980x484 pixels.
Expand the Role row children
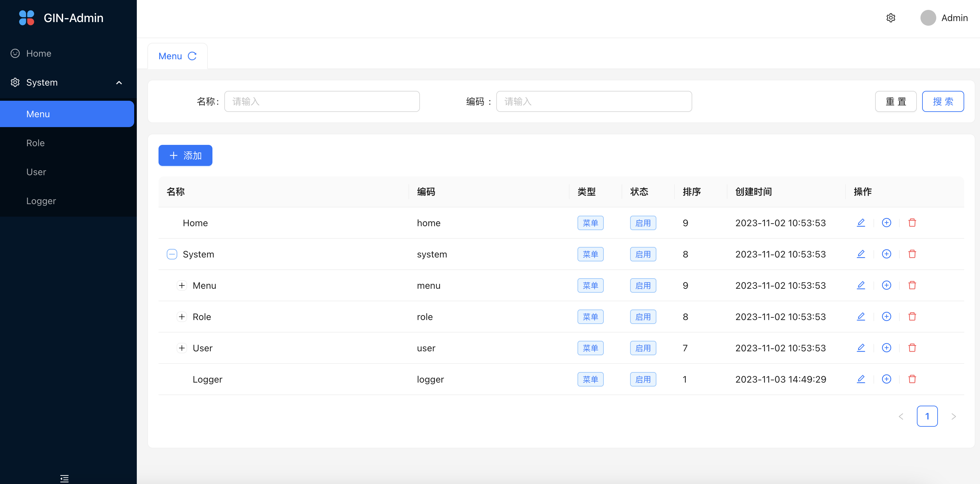coord(182,316)
